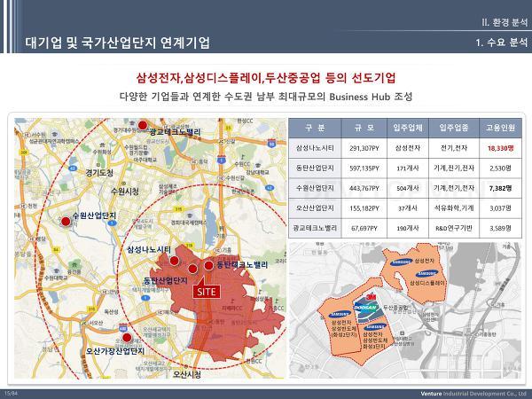Click the 입주업종 table header
532x399 pixels.
tap(454, 128)
